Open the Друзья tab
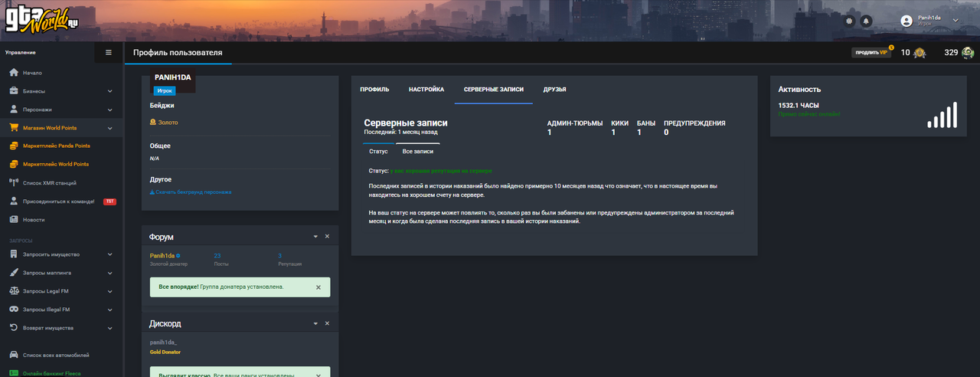Image resolution: width=980 pixels, height=377 pixels. [554, 90]
